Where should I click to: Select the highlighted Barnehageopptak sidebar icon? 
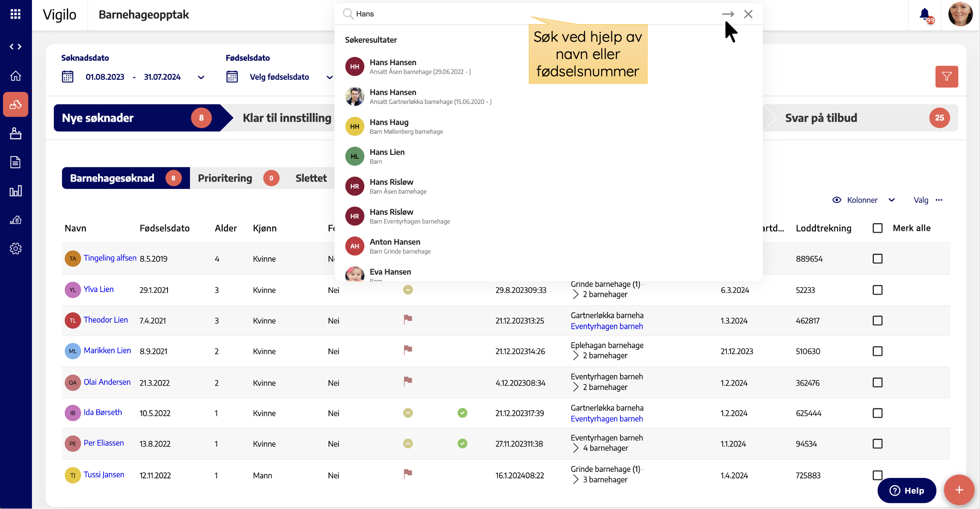point(16,104)
